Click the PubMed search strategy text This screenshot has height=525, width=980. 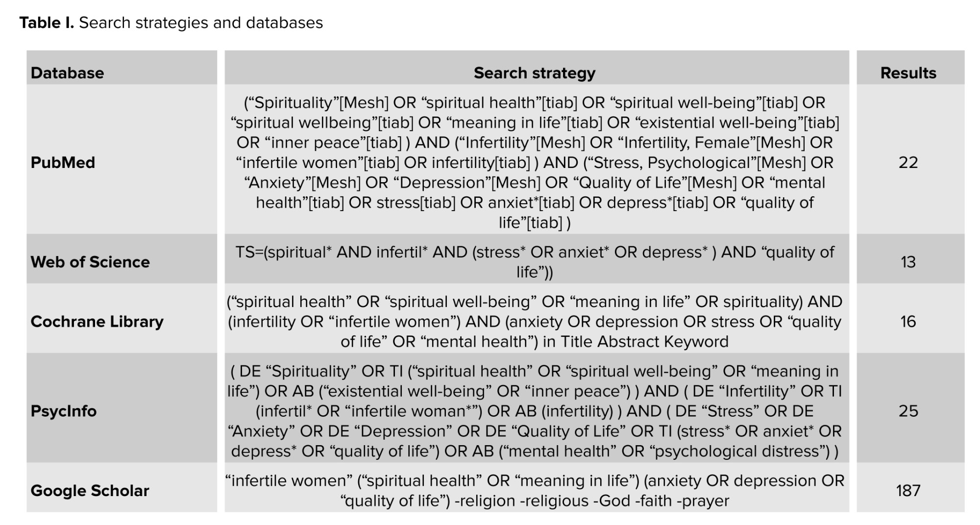(535, 163)
